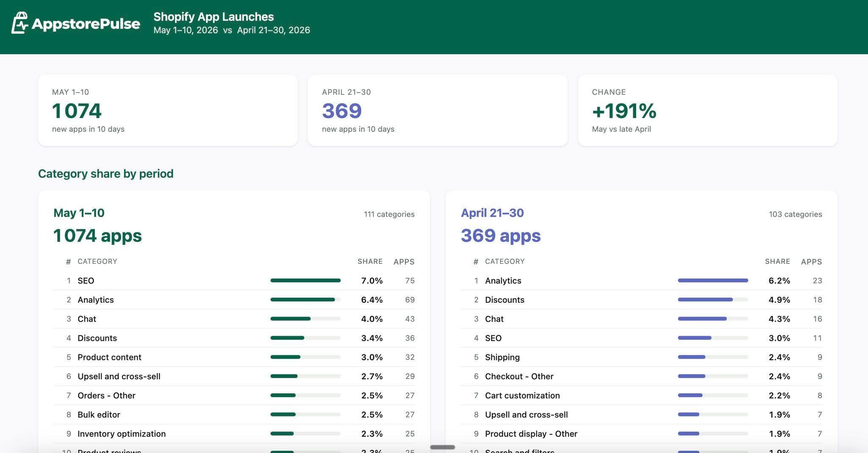Select Chat row in April table

[641, 319]
